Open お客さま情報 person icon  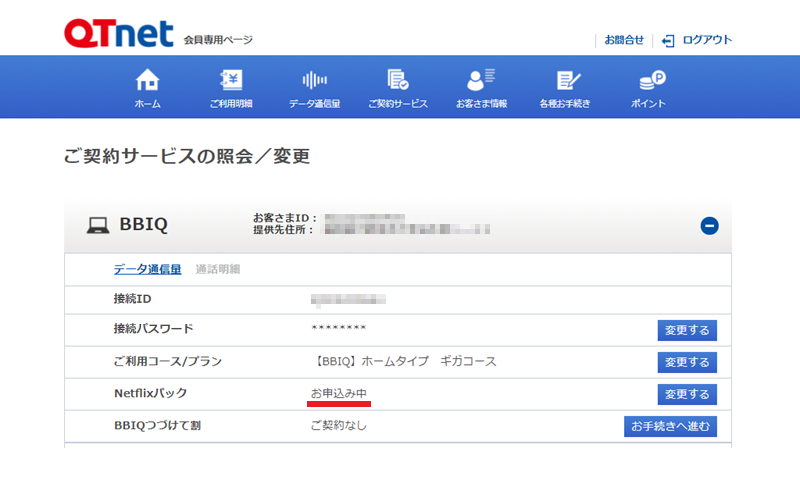481,80
